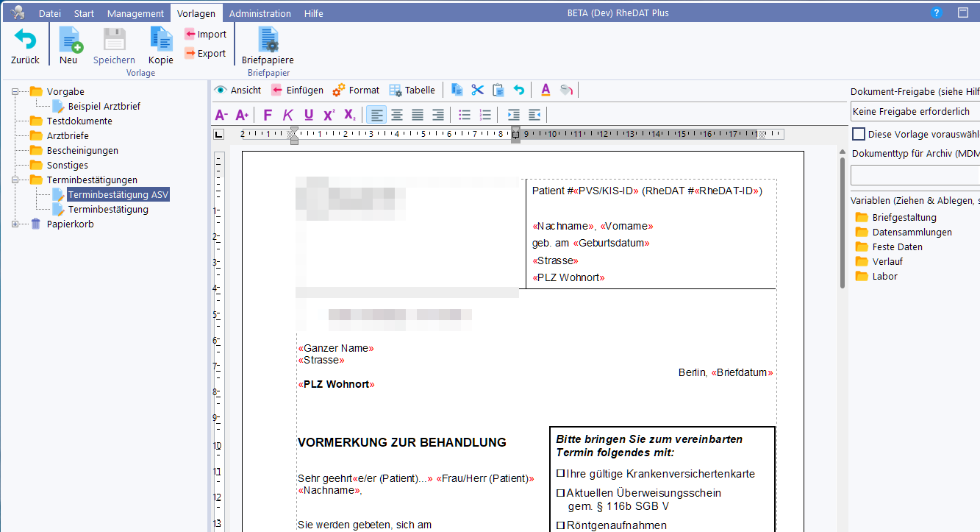Check the Ihre gültige Krankenversichertenkarte box

(560, 474)
